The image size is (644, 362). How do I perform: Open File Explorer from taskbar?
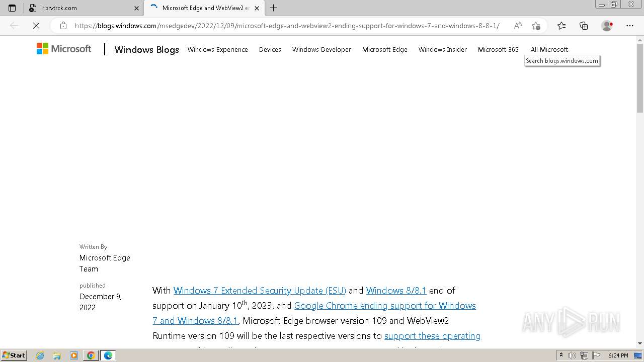click(57, 355)
